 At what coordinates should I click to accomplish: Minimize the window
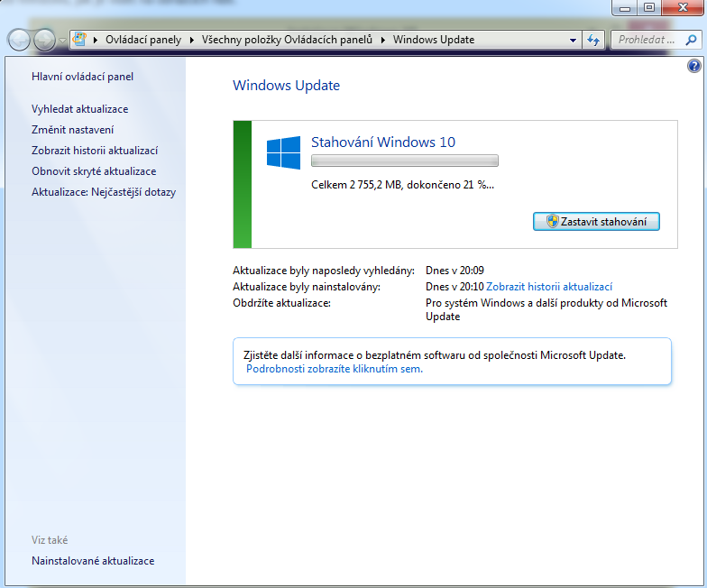click(624, 7)
